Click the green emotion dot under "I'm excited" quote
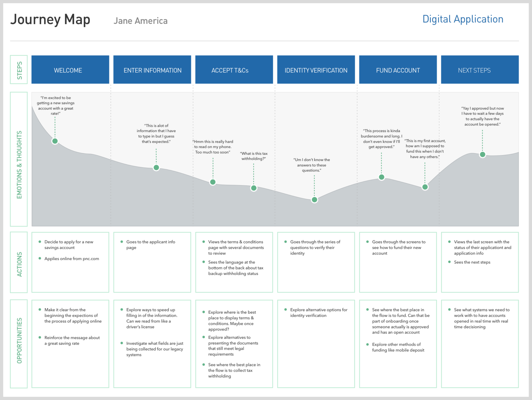The width and height of the screenshot is (532, 400). pyautogui.click(x=55, y=141)
